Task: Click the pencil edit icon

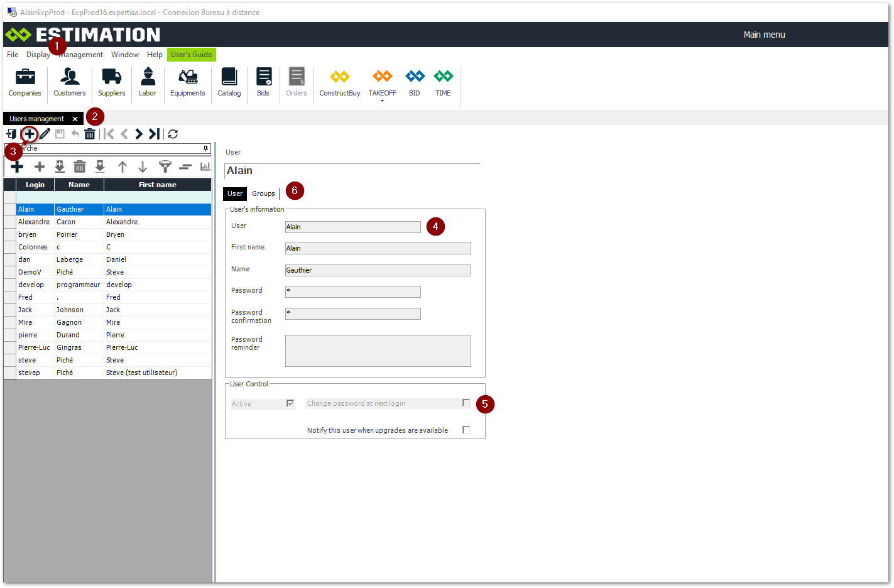Action: coord(45,134)
